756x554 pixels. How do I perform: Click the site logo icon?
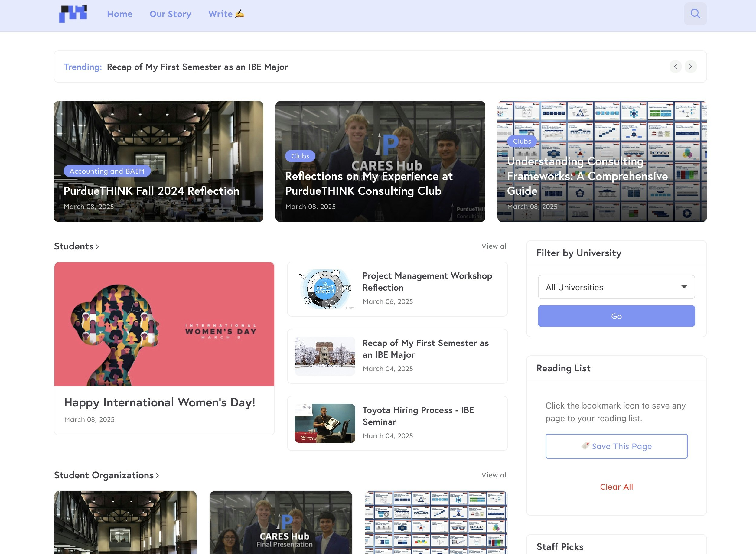(x=73, y=14)
